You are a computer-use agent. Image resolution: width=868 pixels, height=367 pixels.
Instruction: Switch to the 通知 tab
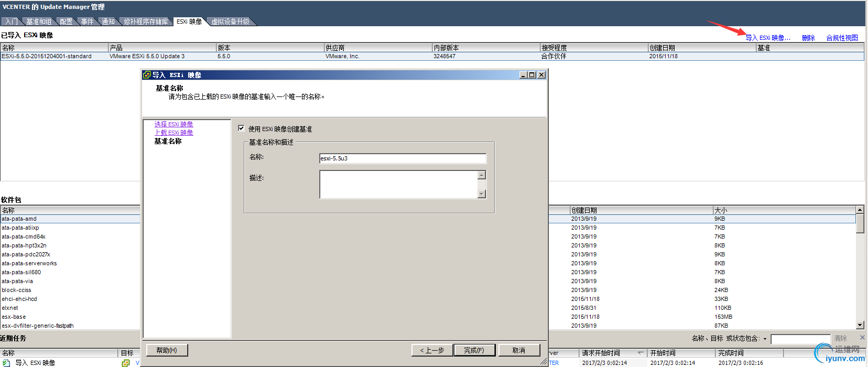(x=108, y=21)
